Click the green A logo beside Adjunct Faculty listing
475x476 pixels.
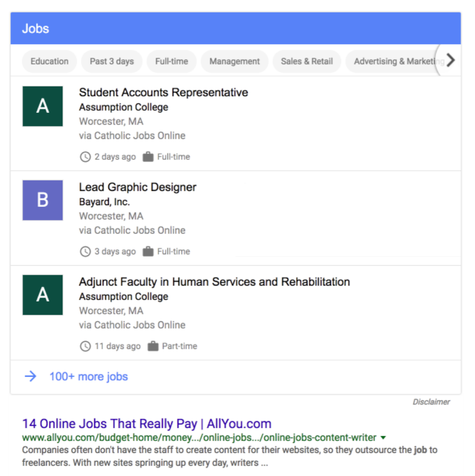(x=43, y=295)
